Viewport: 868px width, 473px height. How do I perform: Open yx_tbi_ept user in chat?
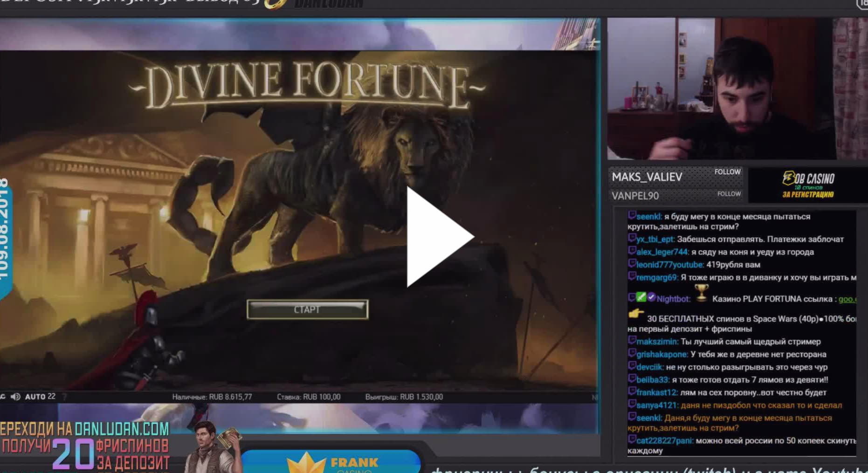tap(655, 240)
